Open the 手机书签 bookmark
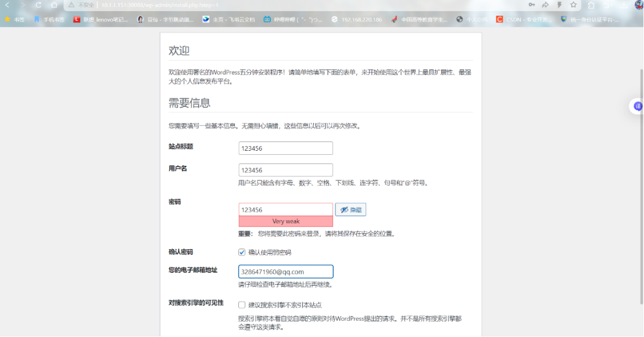This screenshot has width=644, height=337. pos(49,19)
